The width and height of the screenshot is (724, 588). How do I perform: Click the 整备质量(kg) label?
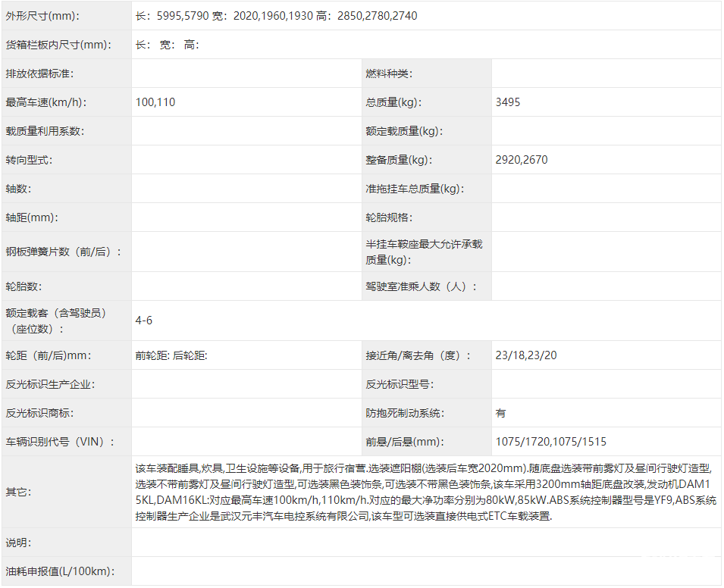coord(399,160)
